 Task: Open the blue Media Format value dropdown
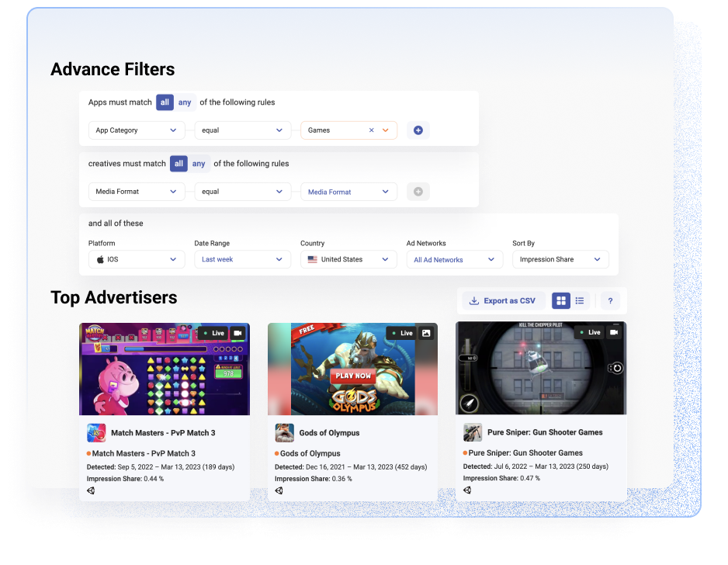pyautogui.click(x=348, y=192)
